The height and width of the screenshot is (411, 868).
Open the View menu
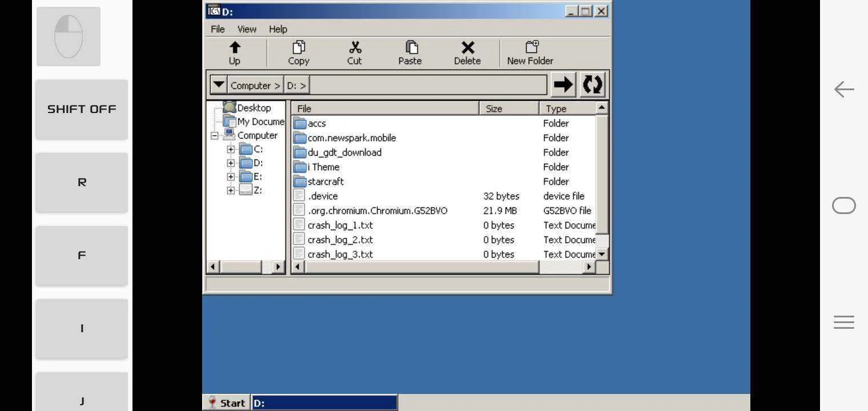(247, 29)
